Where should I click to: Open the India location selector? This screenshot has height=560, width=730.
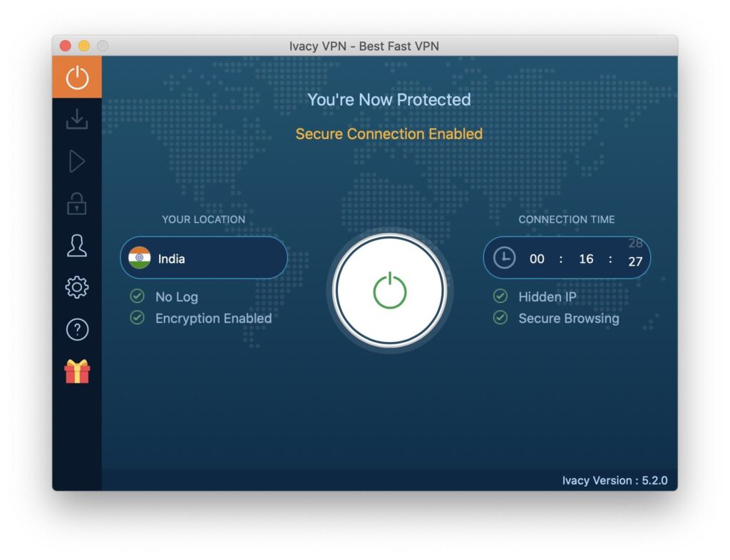point(204,258)
